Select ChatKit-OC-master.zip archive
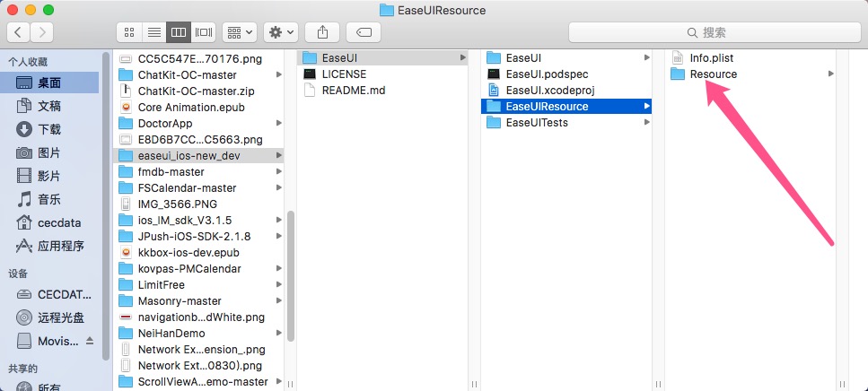This screenshot has height=391, width=868. (x=198, y=91)
